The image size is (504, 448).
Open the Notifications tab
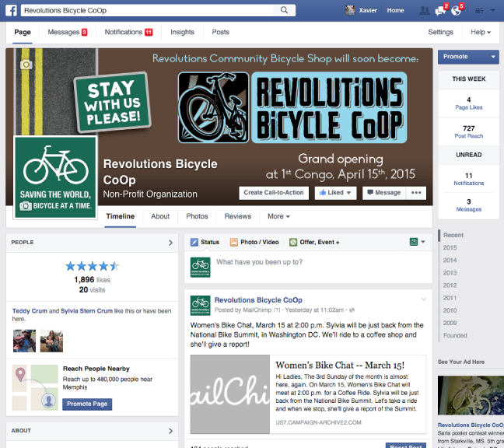point(128,32)
